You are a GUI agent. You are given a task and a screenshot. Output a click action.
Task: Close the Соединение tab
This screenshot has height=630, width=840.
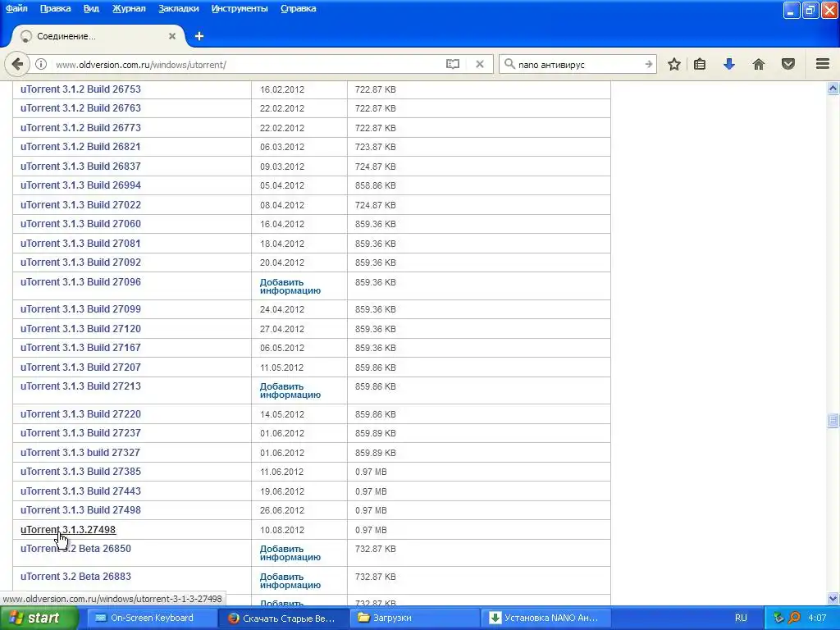[172, 36]
